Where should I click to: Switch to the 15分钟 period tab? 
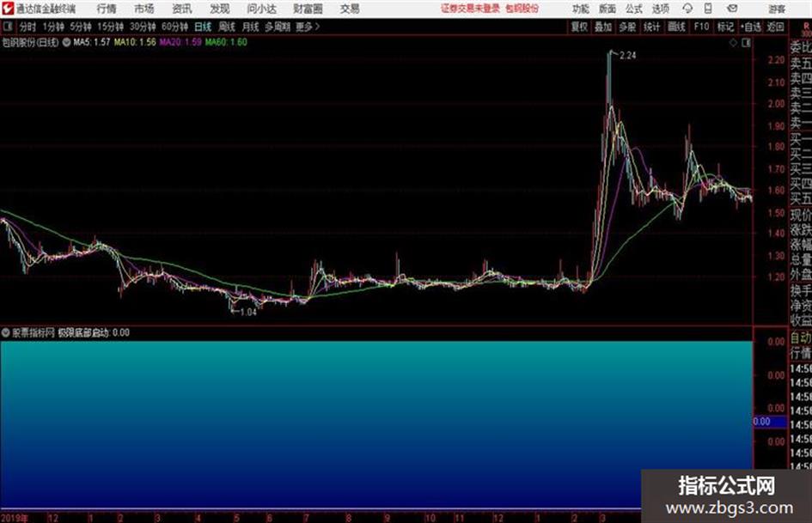tap(111, 27)
